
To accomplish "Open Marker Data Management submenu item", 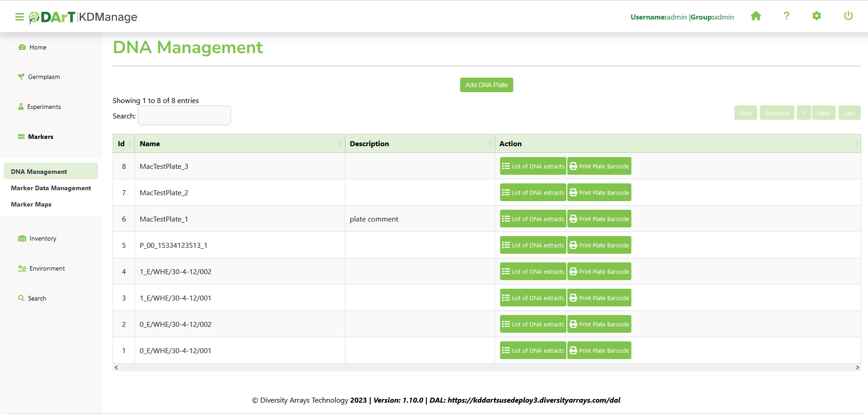I will [x=51, y=188].
